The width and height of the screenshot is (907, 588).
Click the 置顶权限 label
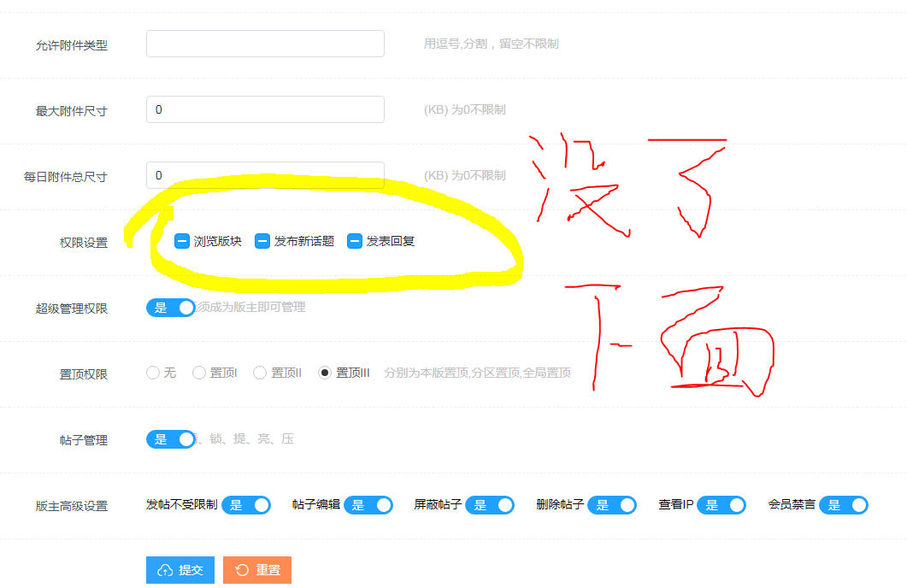(x=84, y=374)
